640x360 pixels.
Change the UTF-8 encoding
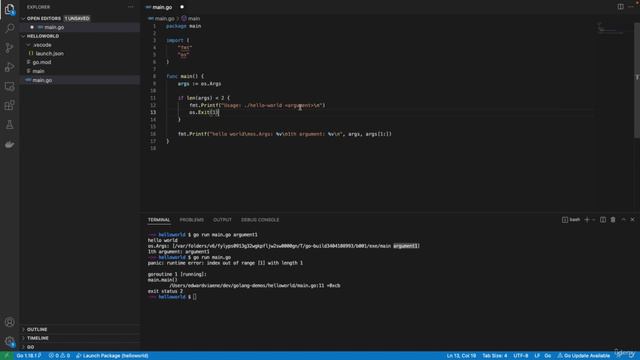(x=521, y=356)
